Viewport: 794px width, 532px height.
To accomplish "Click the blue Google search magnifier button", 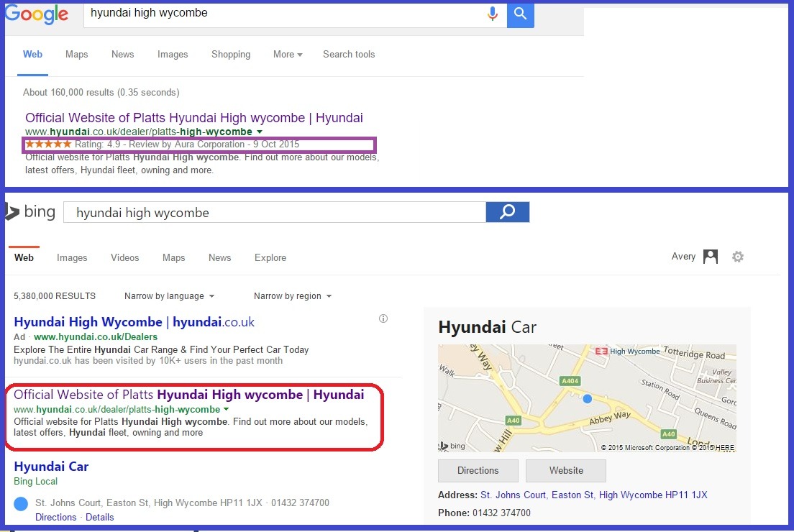I will (x=520, y=15).
